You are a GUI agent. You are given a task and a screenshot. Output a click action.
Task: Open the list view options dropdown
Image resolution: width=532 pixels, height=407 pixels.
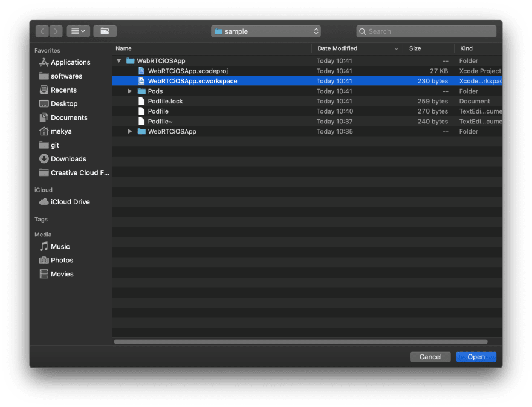click(78, 31)
